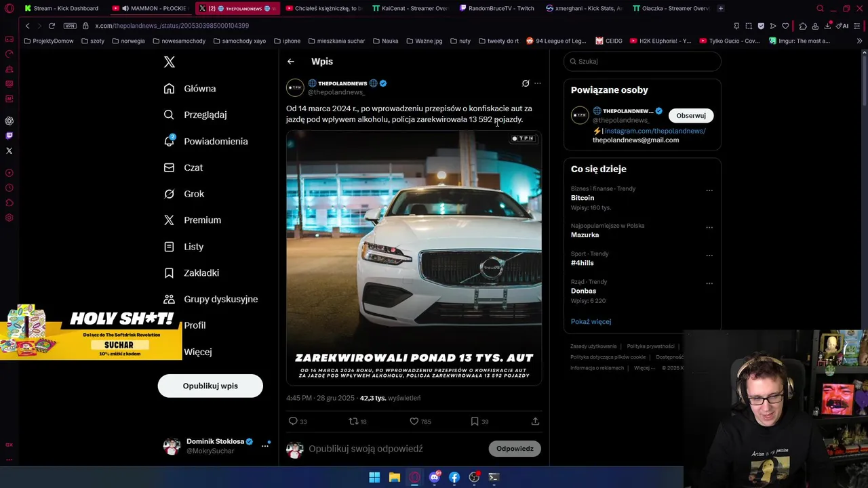Viewport: 868px width, 488px height.
Task: Open Windows Start menu
Action: click(374, 477)
